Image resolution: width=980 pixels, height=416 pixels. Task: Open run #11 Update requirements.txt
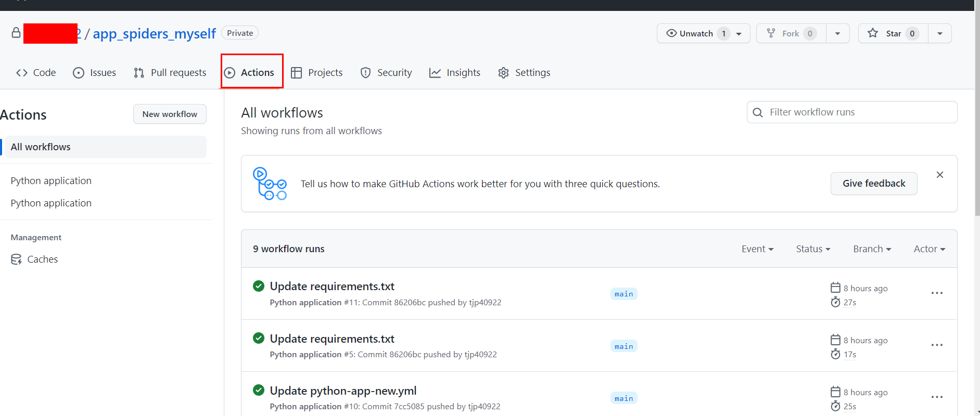[332, 287]
